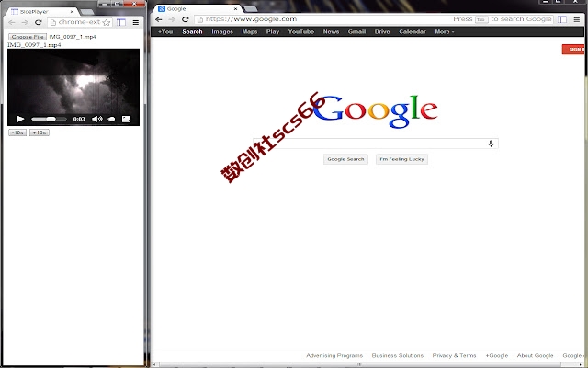Open +You in Google bar
The width and height of the screenshot is (588, 368).
pos(165,32)
